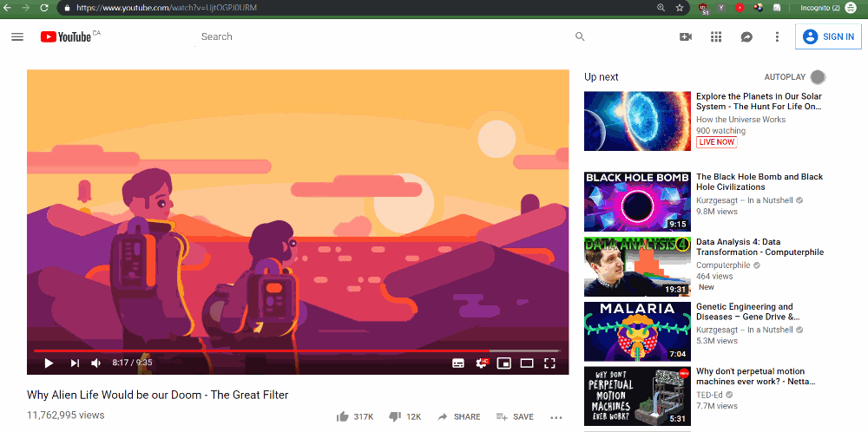Viewport: 868px width, 432px height.
Task: Click the 'Up next' heading
Action: click(x=602, y=77)
